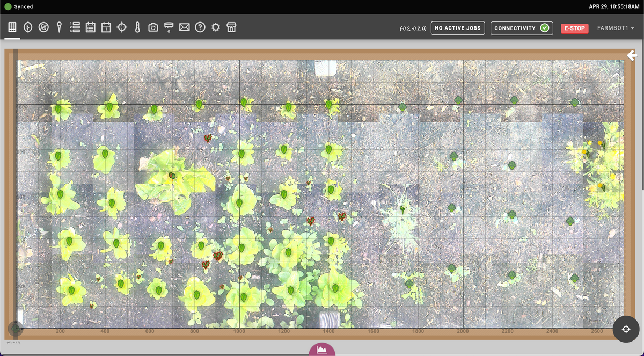Open the Sensors panel
The height and width of the screenshot is (356, 644).
(x=137, y=27)
